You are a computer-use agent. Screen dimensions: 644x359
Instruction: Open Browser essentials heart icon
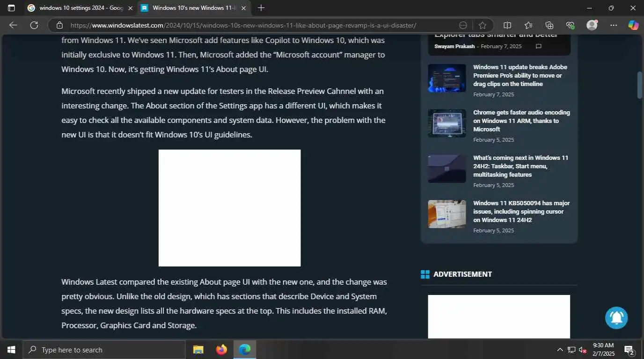pyautogui.click(x=570, y=25)
